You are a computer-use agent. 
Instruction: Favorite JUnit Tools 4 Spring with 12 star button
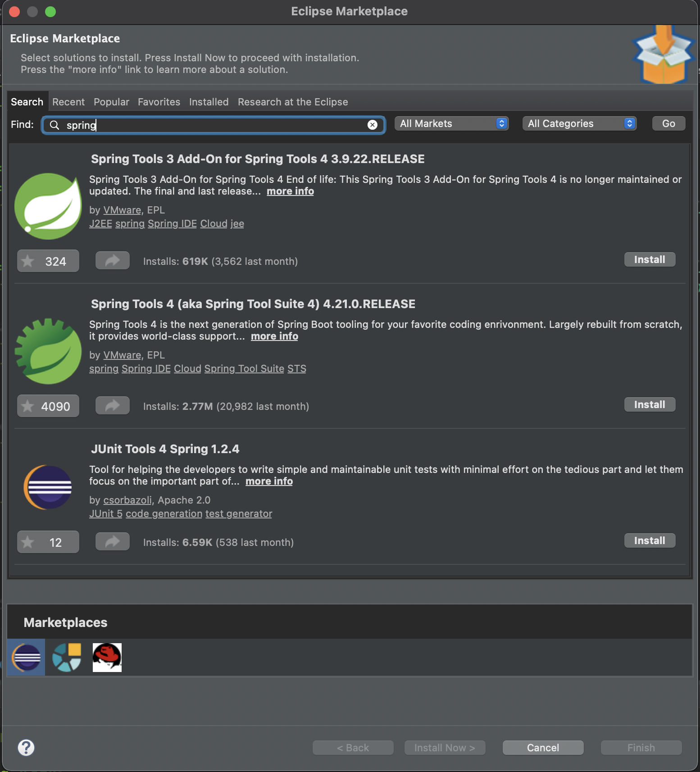(x=48, y=542)
